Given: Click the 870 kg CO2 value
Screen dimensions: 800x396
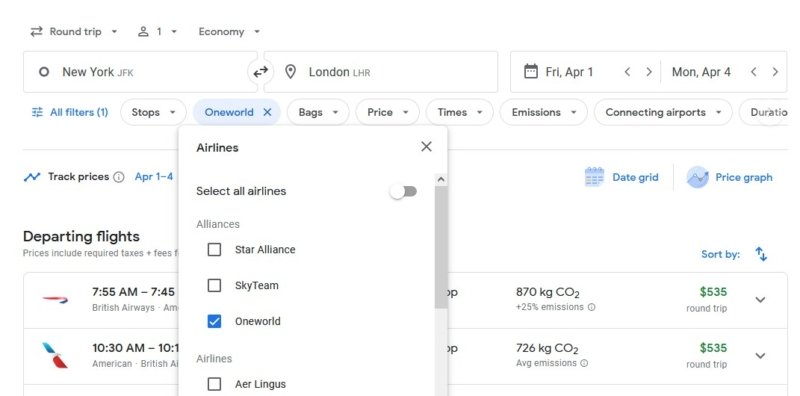Looking at the screenshot, I should pyautogui.click(x=547, y=292).
